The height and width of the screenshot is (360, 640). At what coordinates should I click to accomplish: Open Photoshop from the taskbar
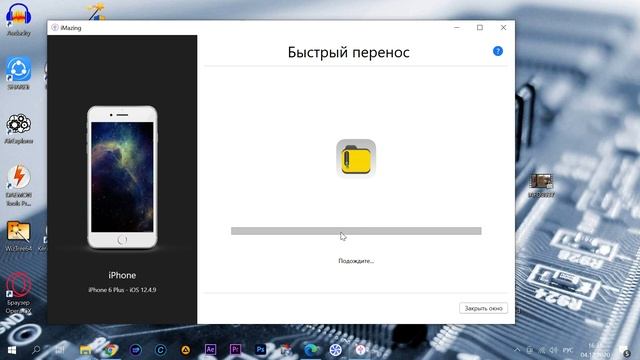[x=260, y=350]
